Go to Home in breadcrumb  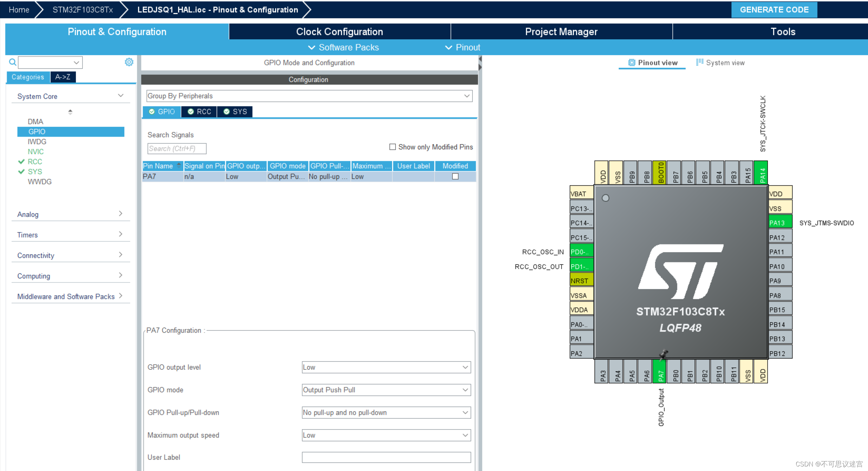19,9
